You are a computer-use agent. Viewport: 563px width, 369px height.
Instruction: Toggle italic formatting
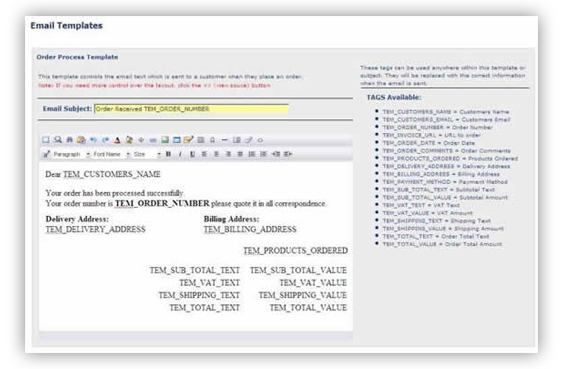point(180,154)
